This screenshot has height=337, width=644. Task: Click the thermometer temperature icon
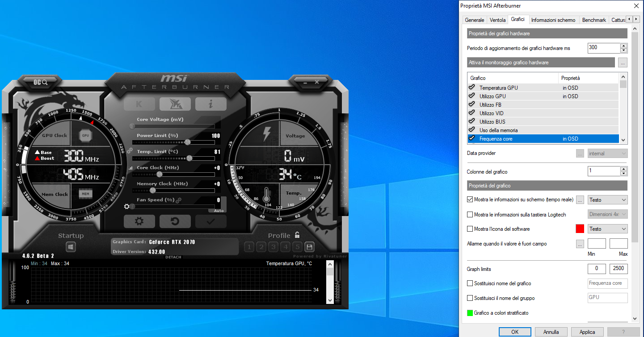pos(267,195)
